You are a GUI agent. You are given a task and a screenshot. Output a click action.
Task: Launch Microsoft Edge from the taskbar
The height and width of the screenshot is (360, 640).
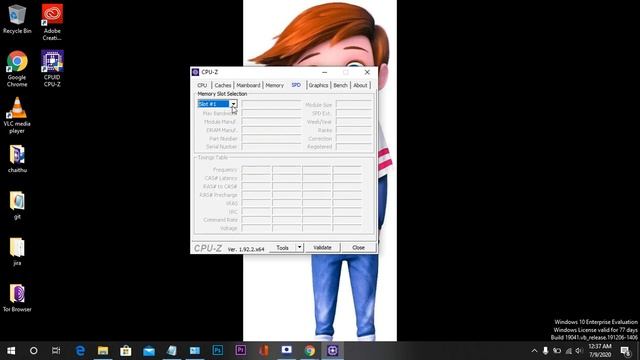tap(80, 351)
